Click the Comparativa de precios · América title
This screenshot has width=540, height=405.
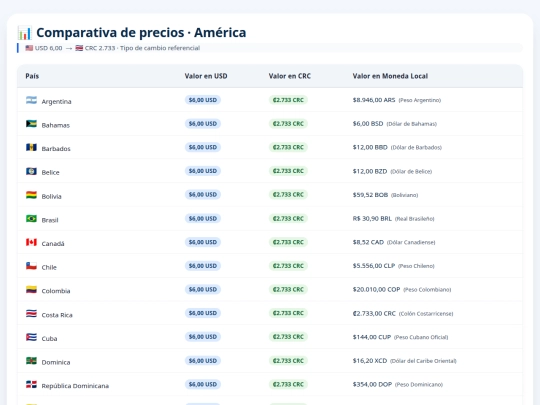(141, 33)
